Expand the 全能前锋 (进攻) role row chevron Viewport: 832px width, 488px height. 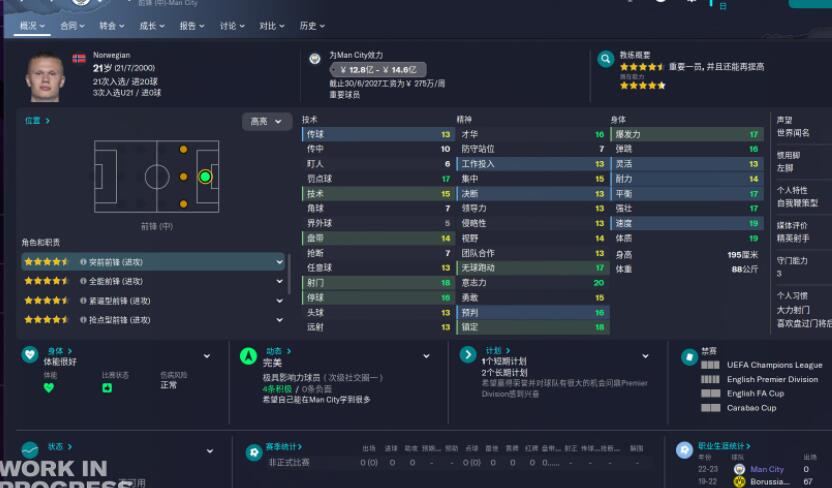coord(280,281)
